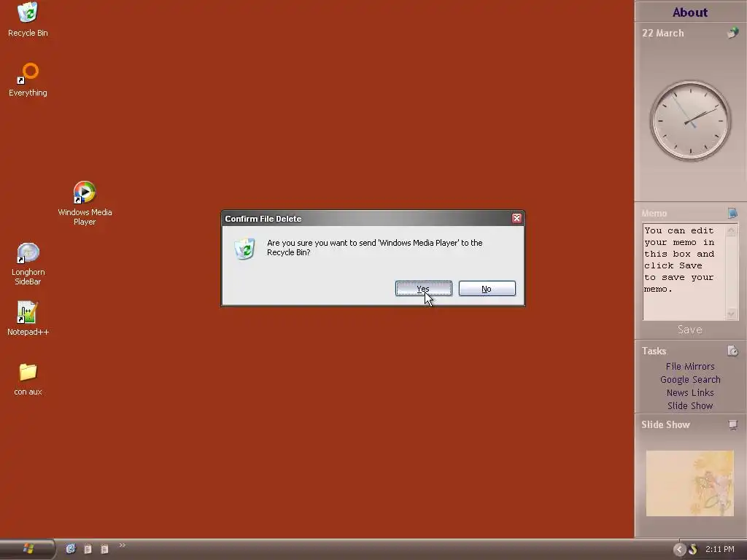Select the Windows Media Player shortcut
Screen dimensions: 747x560
click(x=85, y=203)
